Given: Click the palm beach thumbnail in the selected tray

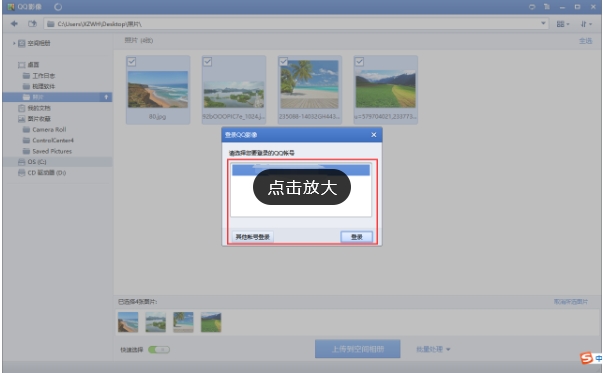Looking at the screenshot, I should 183,322.
